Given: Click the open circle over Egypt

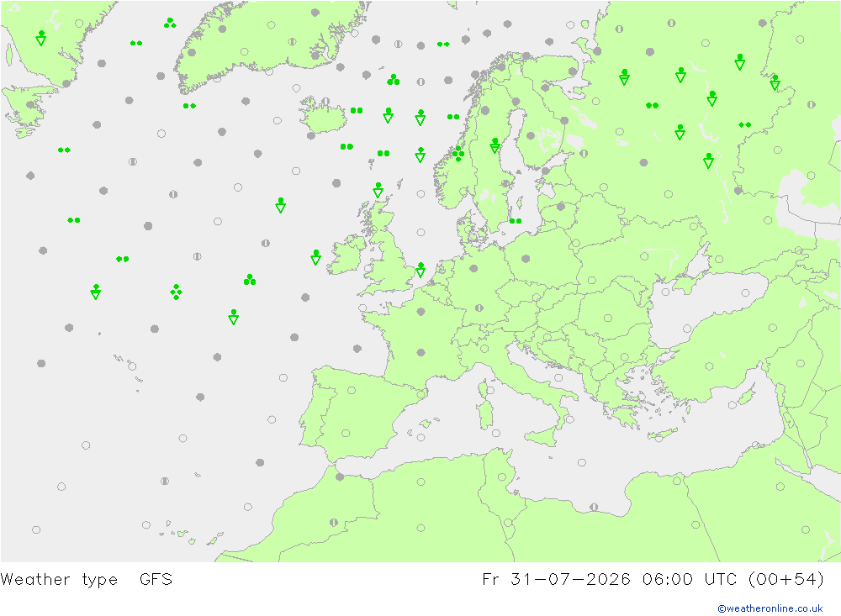Looking at the screenshot, I should (x=696, y=524).
